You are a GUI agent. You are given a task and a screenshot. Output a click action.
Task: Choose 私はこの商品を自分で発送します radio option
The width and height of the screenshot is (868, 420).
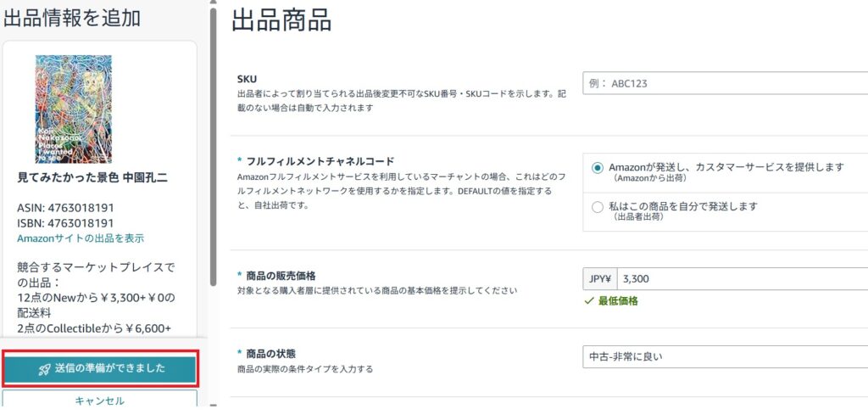tap(598, 206)
